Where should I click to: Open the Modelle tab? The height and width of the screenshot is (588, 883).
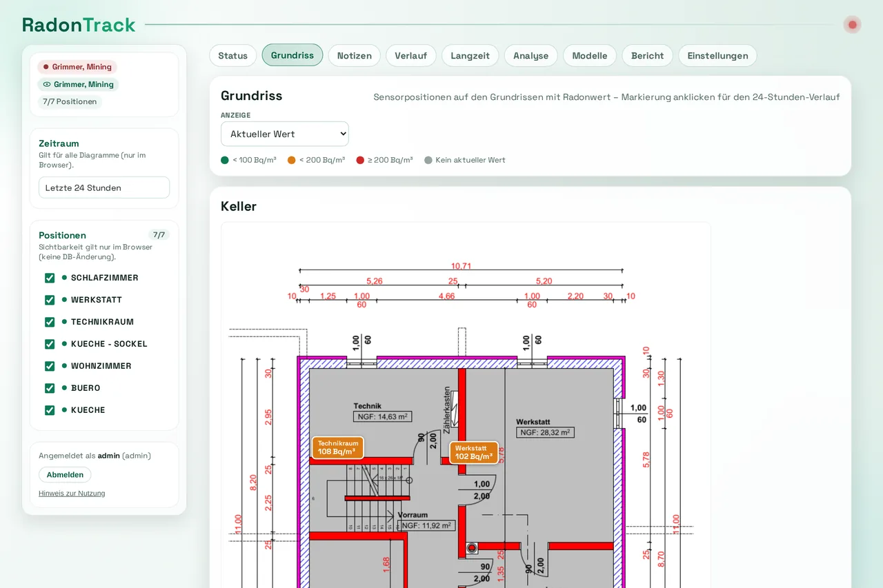[590, 56]
